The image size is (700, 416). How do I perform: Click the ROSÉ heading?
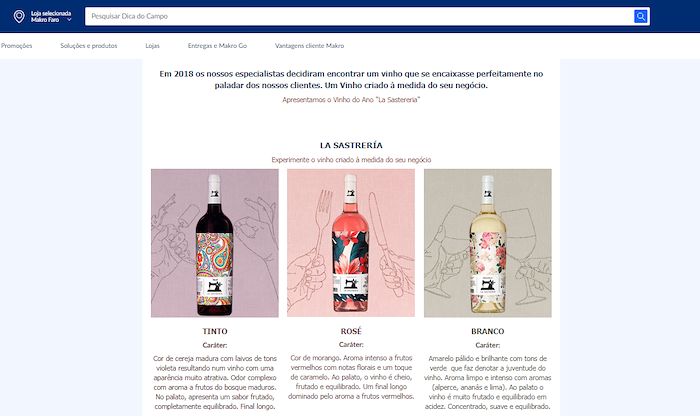click(x=351, y=331)
